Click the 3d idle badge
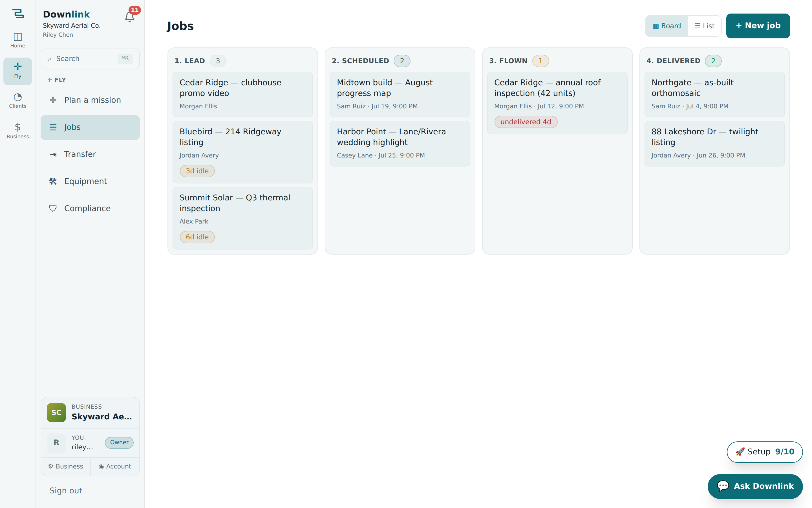812x508 pixels. [197, 171]
